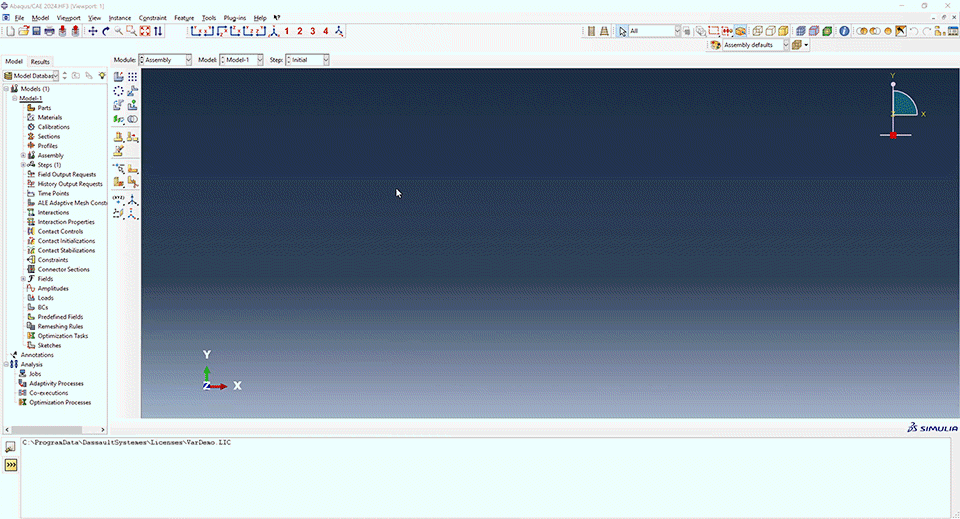The width and height of the screenshot is (960, 519).
Task: Open the Constraint menu
Action: [153, 18]
